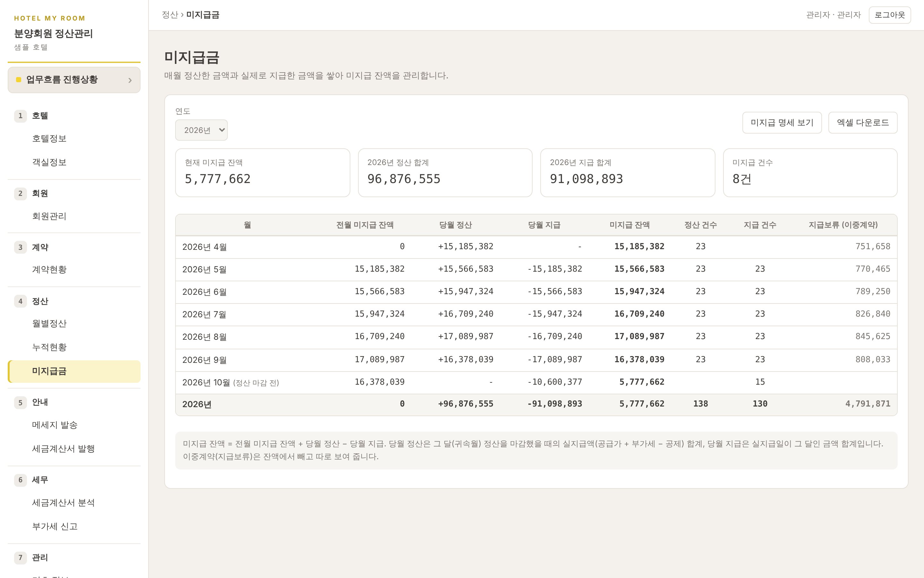The height and width of the screenshot is (578, 924).
Task: Select the 2026년 10월 (정산 마감 전) row
Action: (x=536, y=382)
